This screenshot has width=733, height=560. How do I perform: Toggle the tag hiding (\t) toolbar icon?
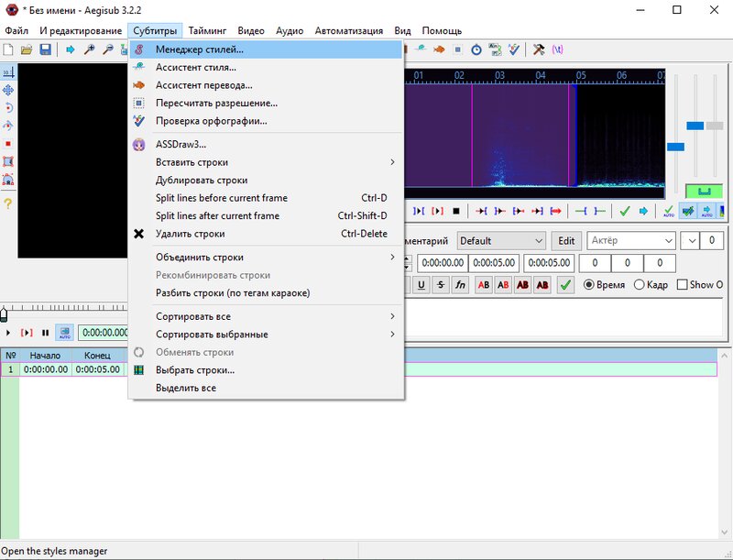click(557, 49)
